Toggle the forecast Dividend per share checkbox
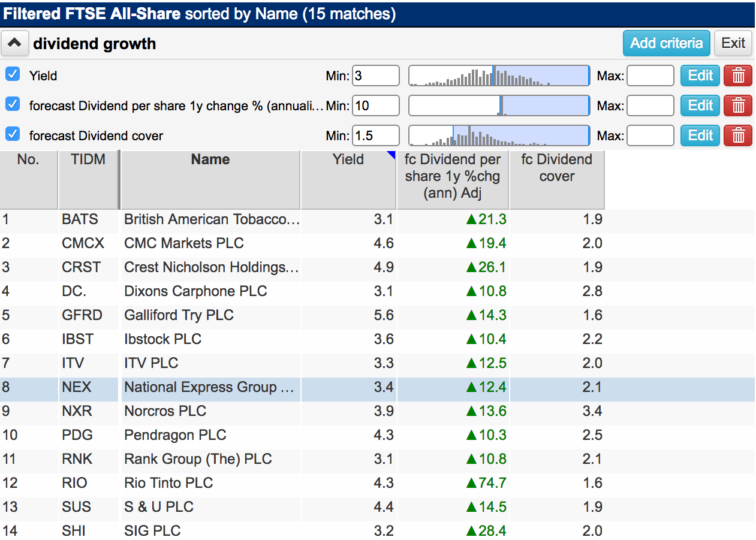 click(13, 104)
